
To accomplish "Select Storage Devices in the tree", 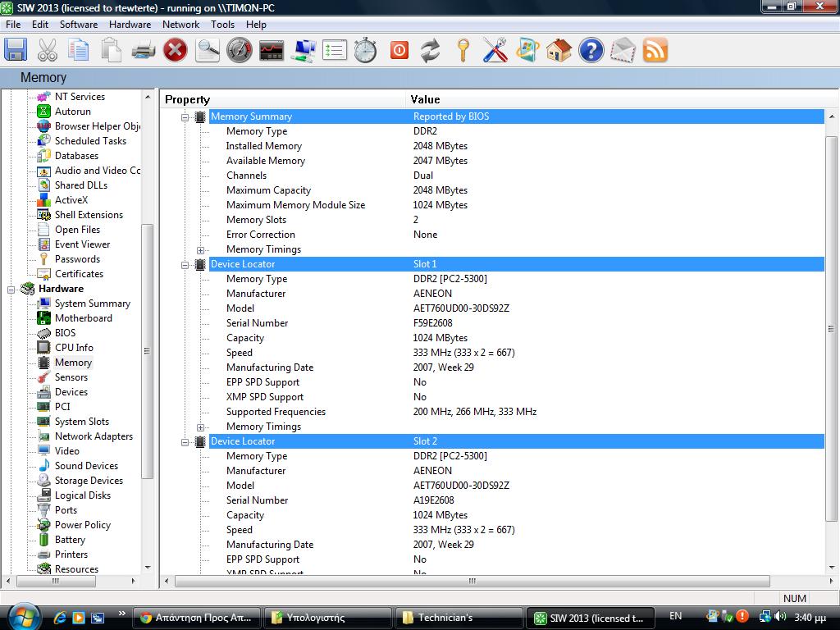I will [x=89, y=481].
